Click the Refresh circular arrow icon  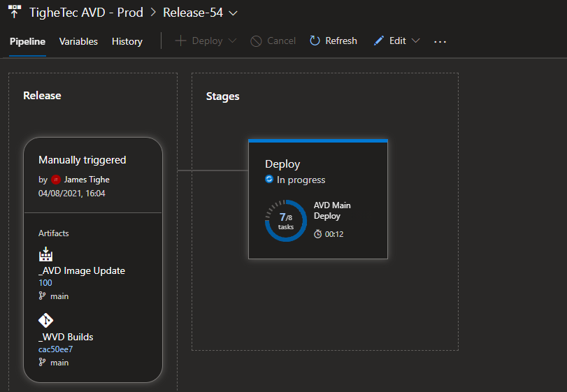[x=315, y=41]
